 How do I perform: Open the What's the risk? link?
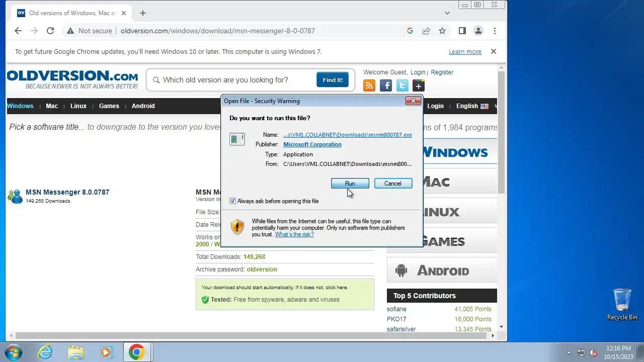[294, 234]
